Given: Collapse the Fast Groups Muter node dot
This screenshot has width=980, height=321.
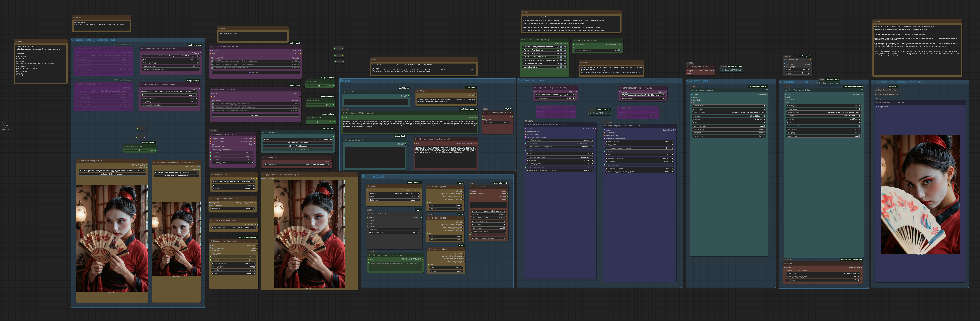Looking at the screenshot, I should click(522, 40).
